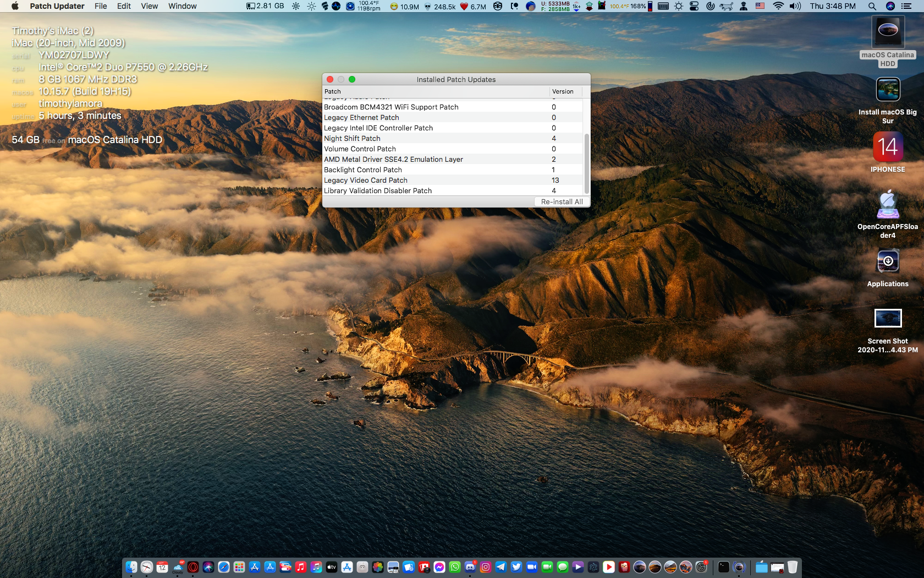
Task: Open the Downloads folder in the Dock
Action: pyautogui.click(x=761, y=567)
